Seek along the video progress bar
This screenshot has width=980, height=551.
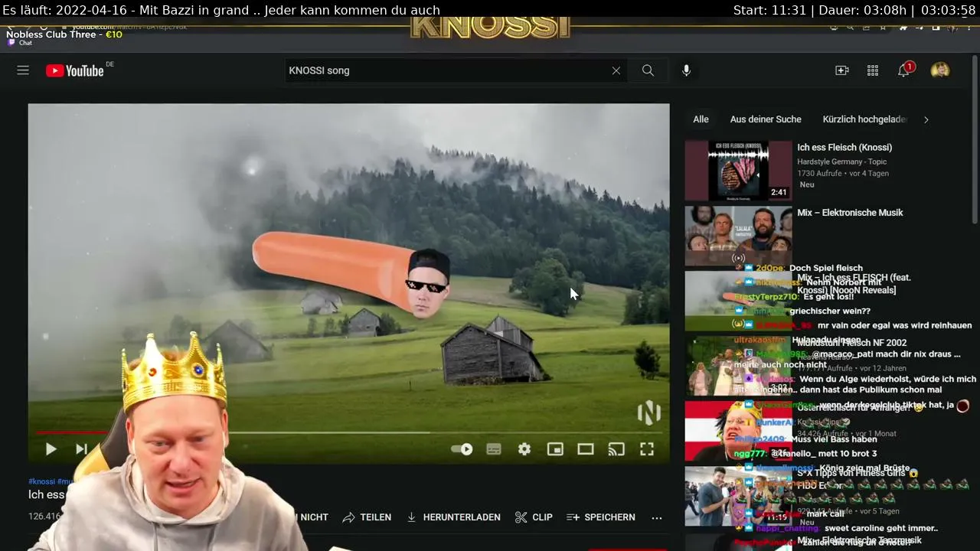pos(348,432)
